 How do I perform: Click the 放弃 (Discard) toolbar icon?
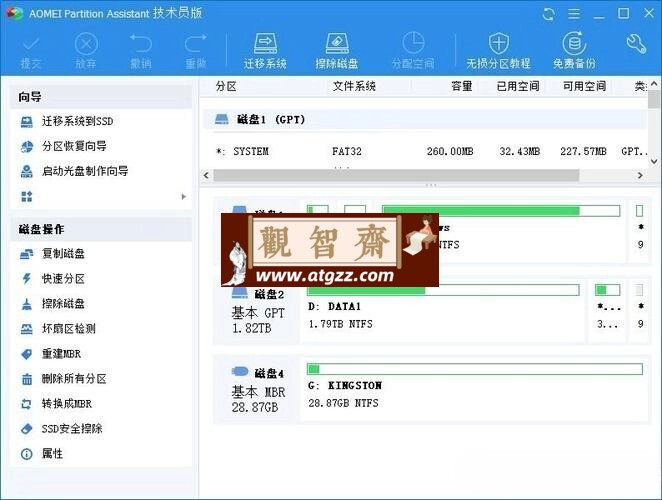point(86,44)
